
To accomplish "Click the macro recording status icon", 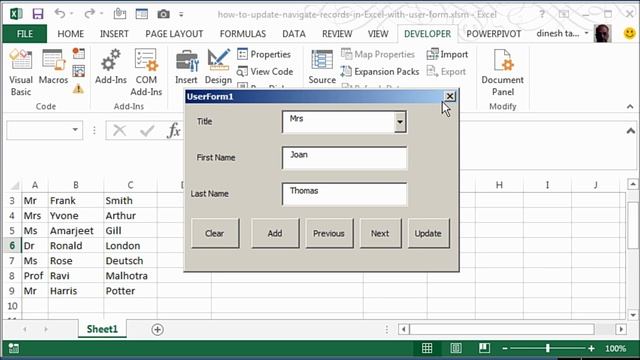I will click(13, 348).
